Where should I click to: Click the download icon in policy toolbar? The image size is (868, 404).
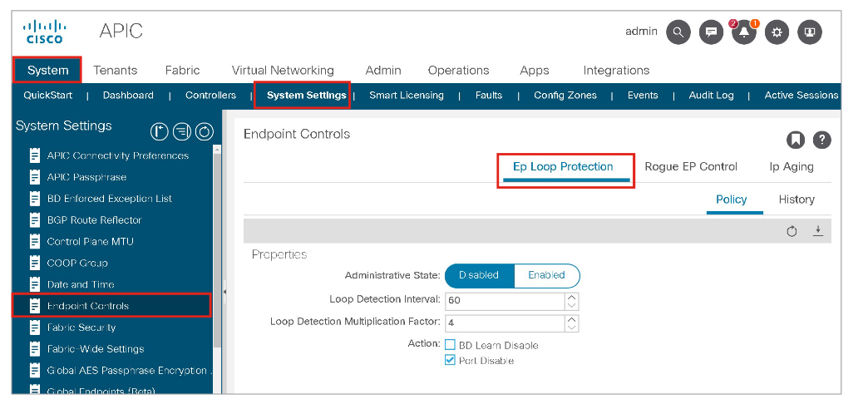click(x=817, y=231)
